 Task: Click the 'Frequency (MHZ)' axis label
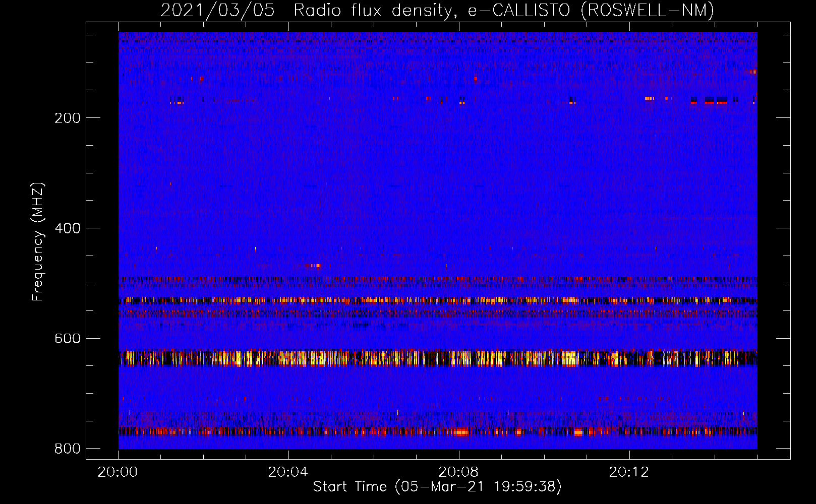(x=38, y=242)
